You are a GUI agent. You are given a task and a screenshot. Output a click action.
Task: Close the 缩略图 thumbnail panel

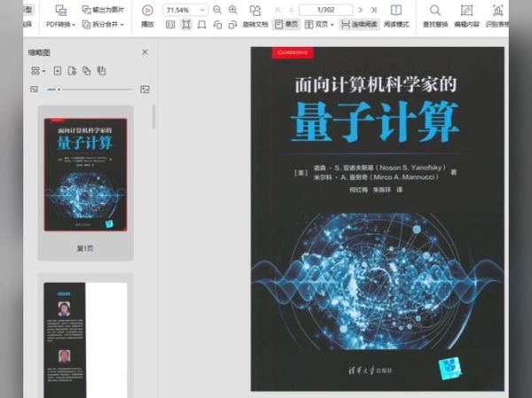pos(145,52)
